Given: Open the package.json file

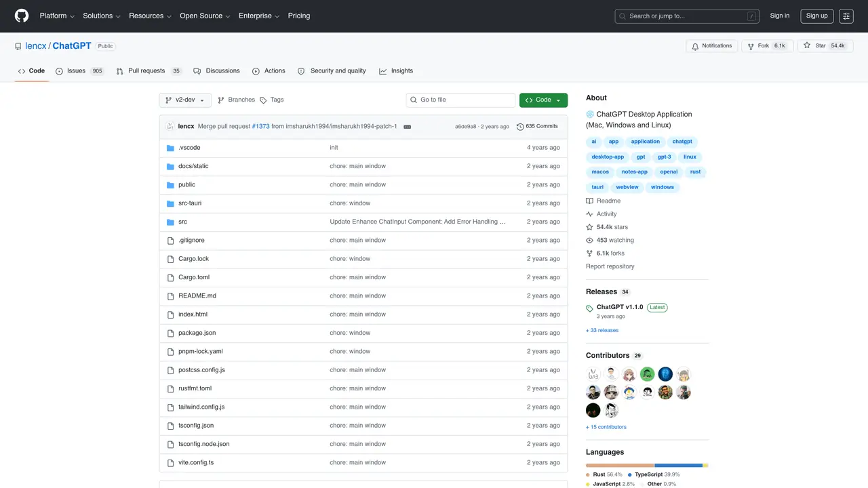Looking at the screenshot, I should click(x=197, y=333).
